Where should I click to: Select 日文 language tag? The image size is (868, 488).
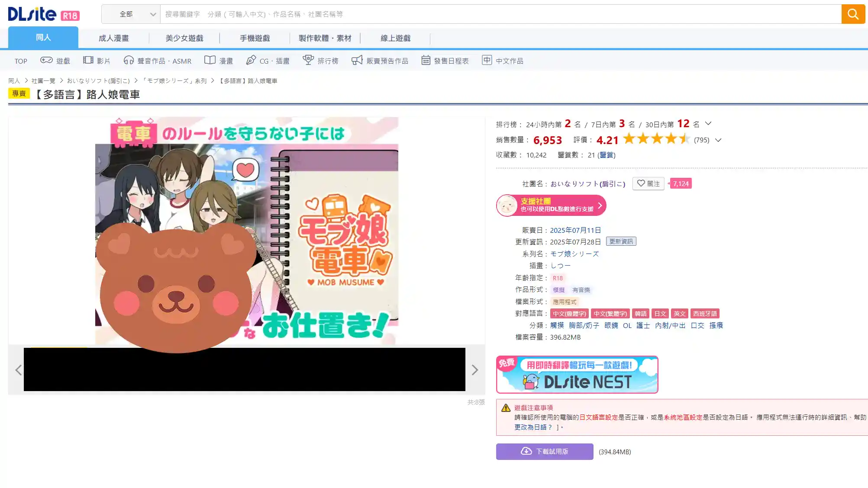(x=660, y=314)
